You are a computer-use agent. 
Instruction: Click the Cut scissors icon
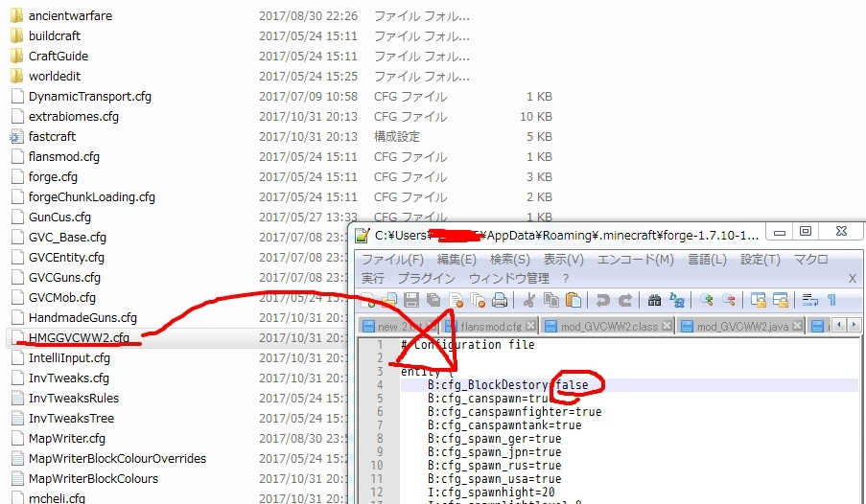tap(529, 300)
